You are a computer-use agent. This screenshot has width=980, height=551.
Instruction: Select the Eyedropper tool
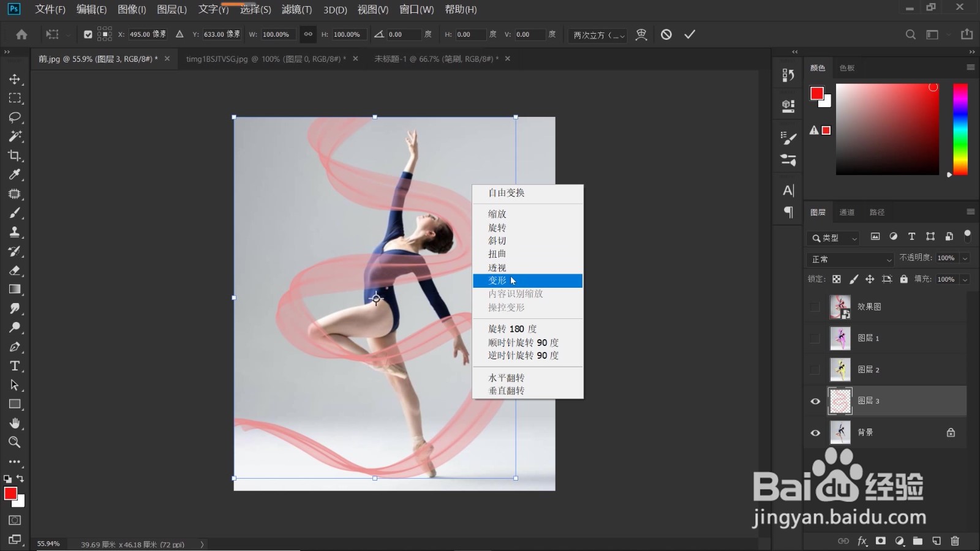click(15, 174)
